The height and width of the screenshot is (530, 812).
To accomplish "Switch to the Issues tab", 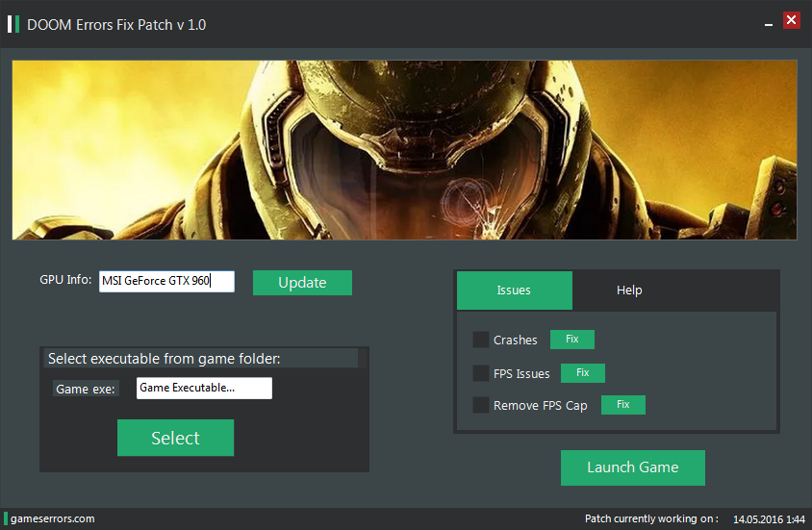I will tap(514, 290).
